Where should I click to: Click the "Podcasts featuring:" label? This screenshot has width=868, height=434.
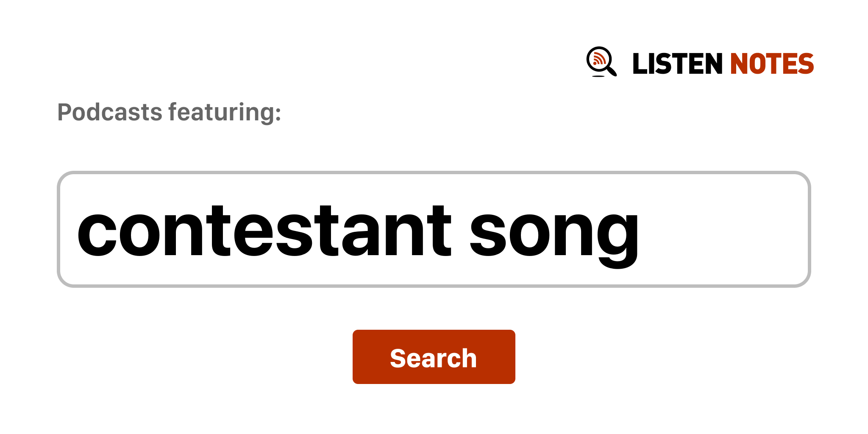point(169,112)
